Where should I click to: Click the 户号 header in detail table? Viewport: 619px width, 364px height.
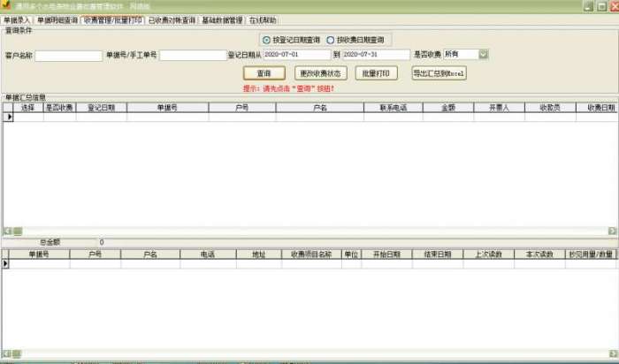tap(96, 254)
